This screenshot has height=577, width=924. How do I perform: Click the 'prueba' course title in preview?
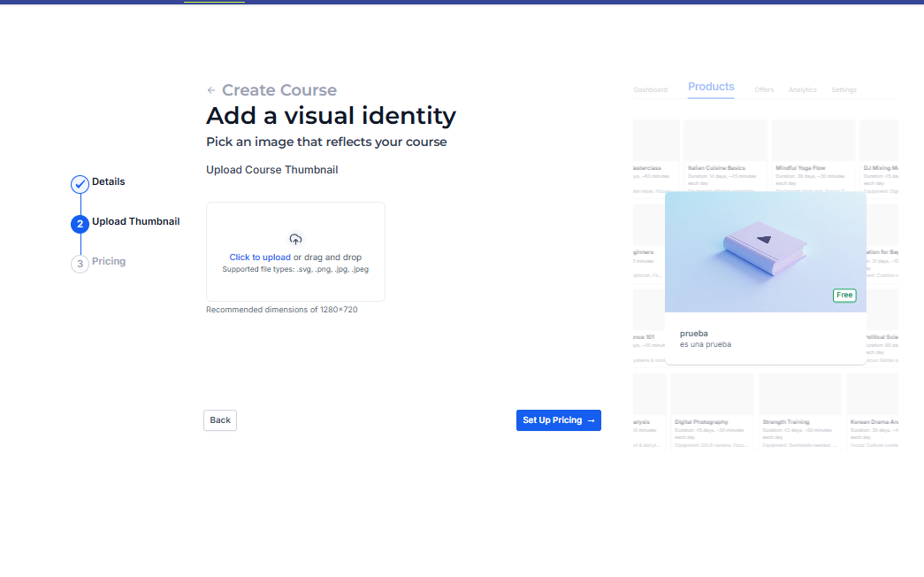(694, 334)
